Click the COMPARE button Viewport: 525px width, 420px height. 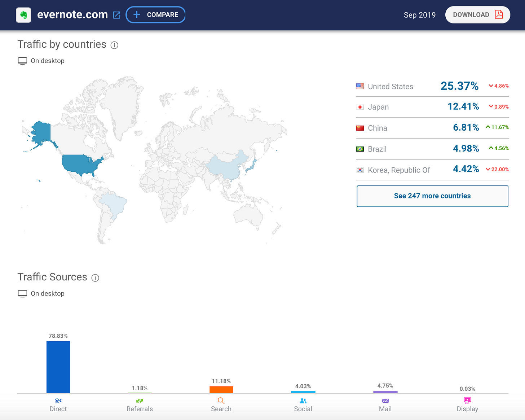pos(155,15)
